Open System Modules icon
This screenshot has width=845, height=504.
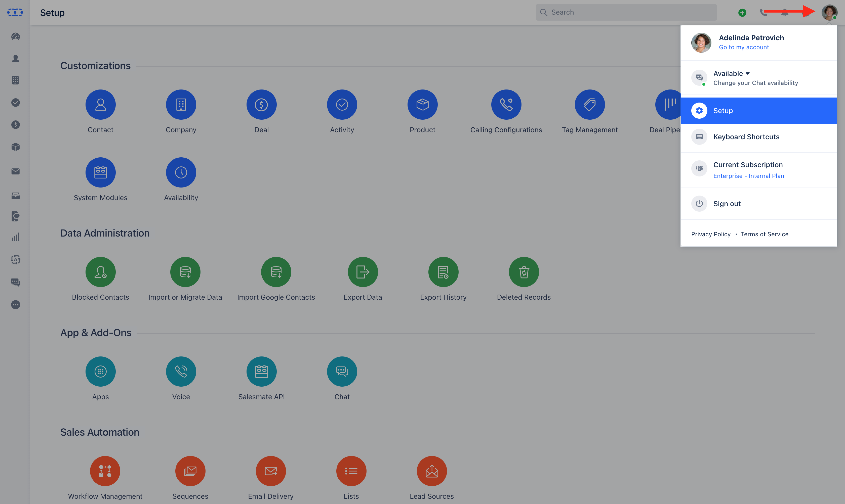pyautogui.click(x=100, y=172)
